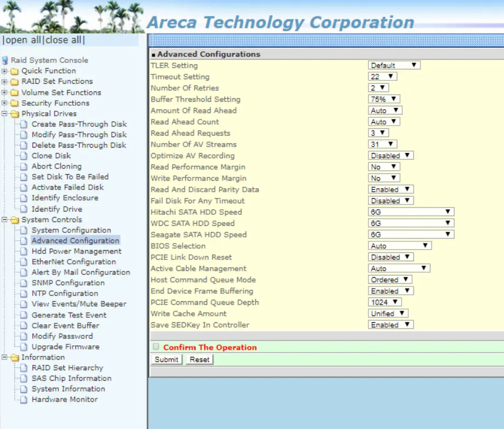The image size is (504, 429).
Task: Click the document icon beside Upgrade Firmware
Action: point(24,347)
